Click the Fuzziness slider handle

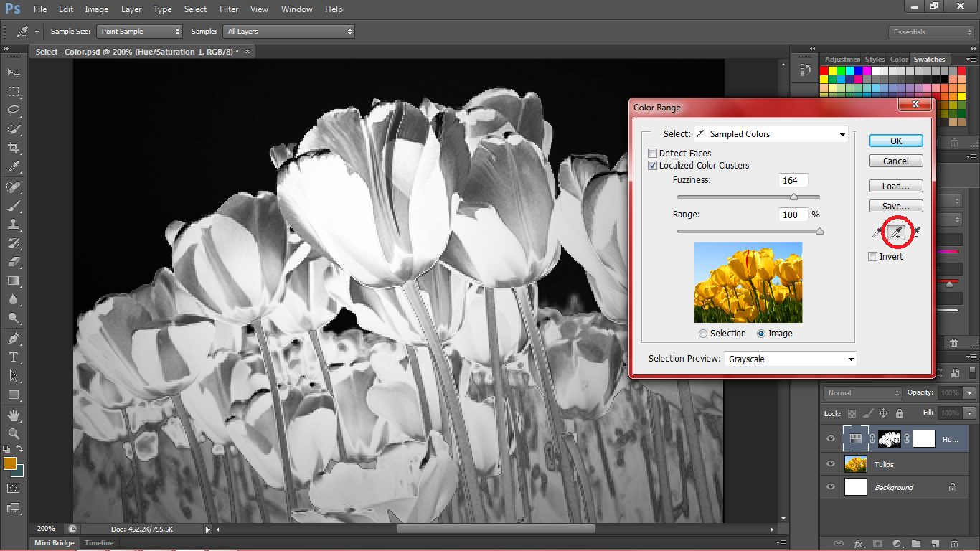793,197
